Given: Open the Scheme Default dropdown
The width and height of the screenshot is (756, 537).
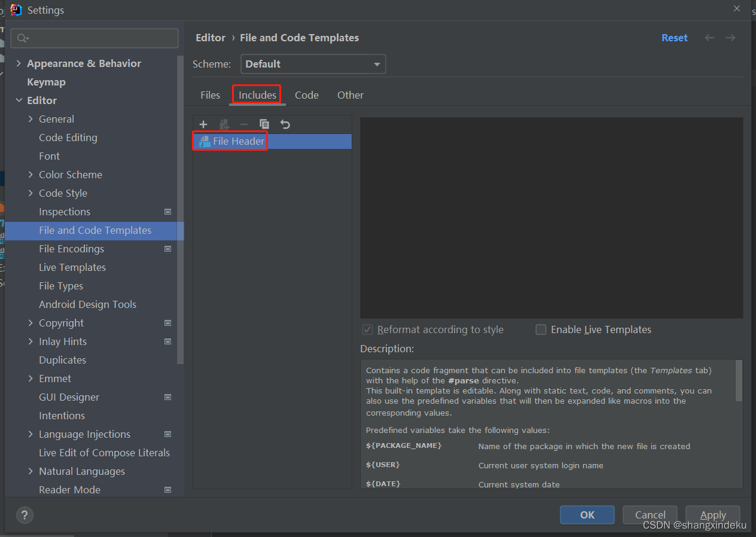Looking at the screenshot, I should [x=313, y=64].
